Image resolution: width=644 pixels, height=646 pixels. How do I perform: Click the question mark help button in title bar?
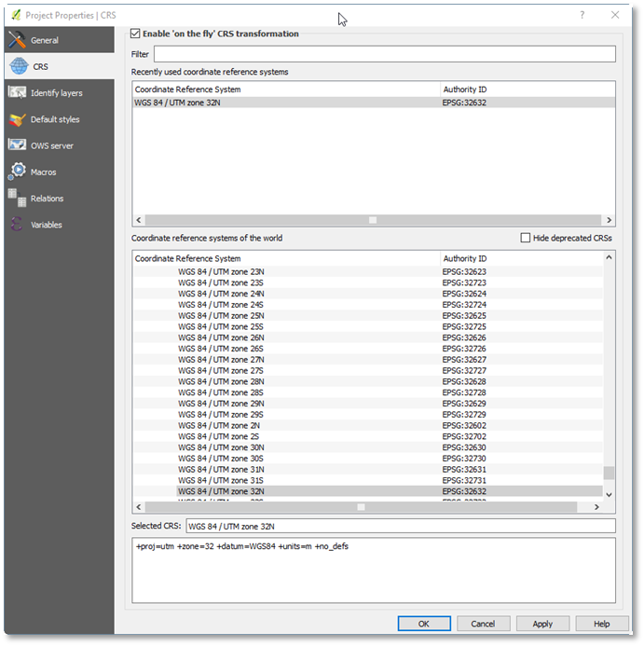coord(582,16)
